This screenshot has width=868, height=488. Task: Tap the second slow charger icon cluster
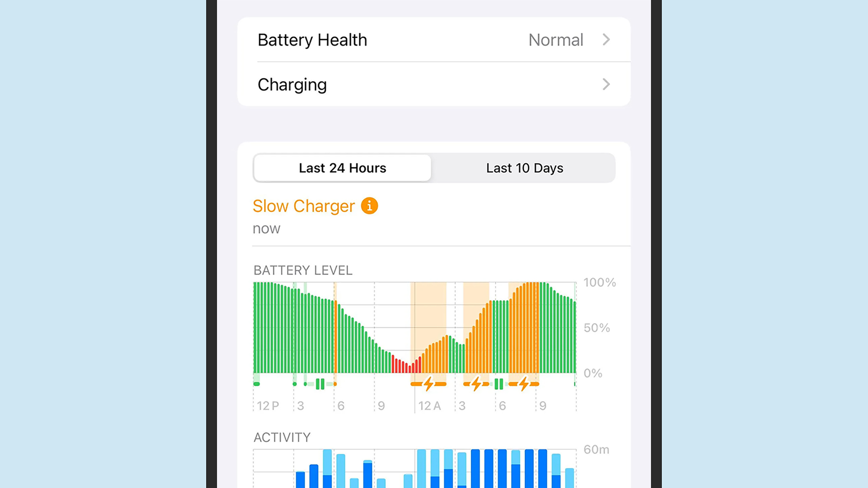tap(477, 384)
